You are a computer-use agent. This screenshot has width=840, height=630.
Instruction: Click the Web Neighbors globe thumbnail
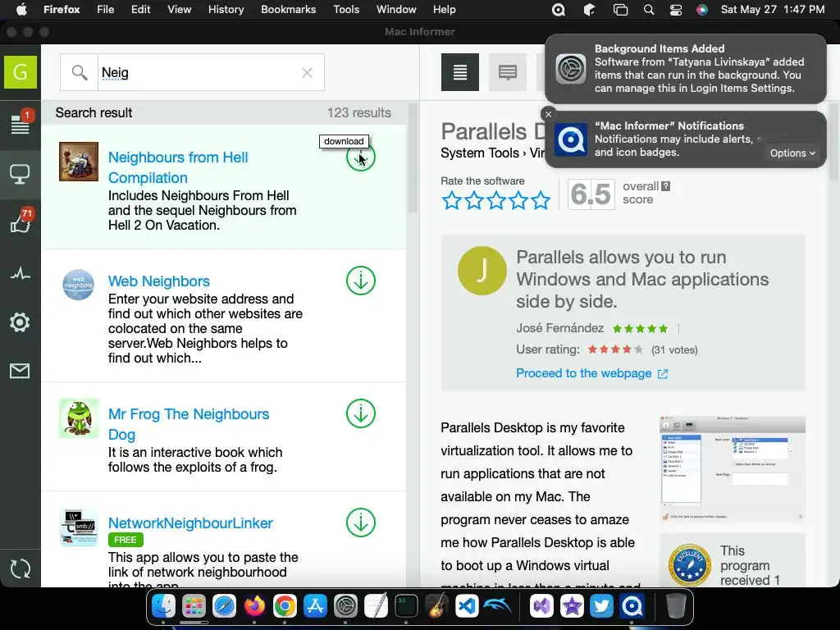(x=78, y=285)
